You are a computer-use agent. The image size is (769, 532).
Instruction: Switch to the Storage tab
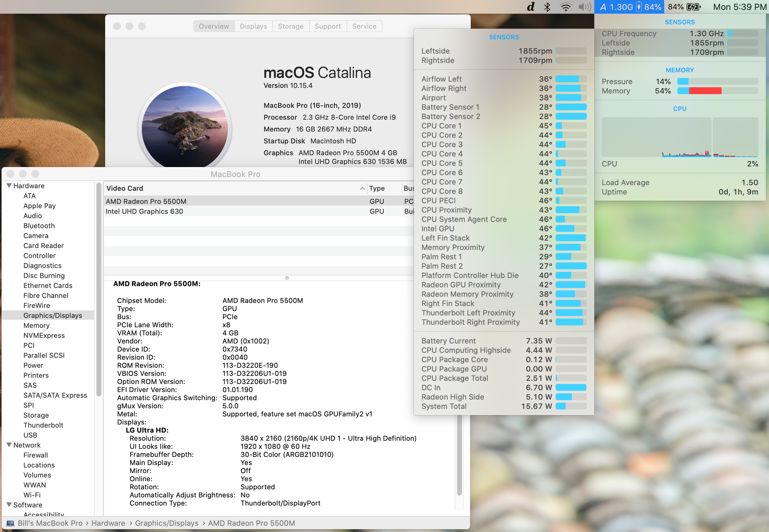pos(290,26)
